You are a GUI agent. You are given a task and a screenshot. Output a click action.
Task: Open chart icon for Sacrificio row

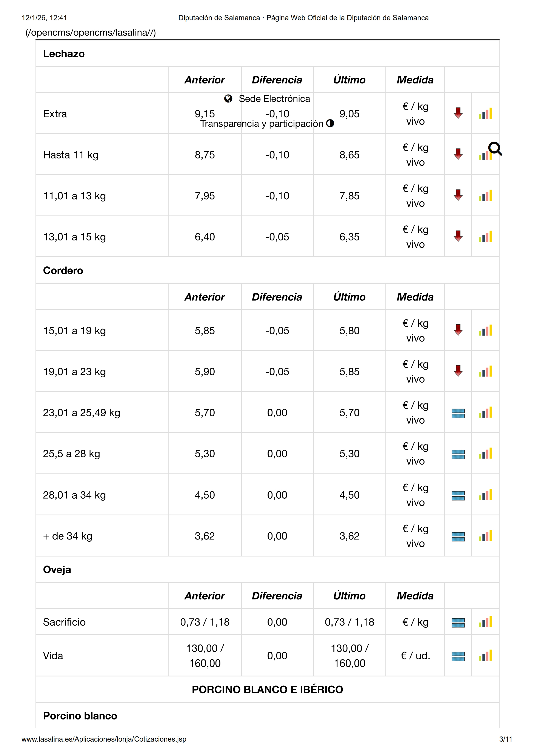click(x=485, y=622)
